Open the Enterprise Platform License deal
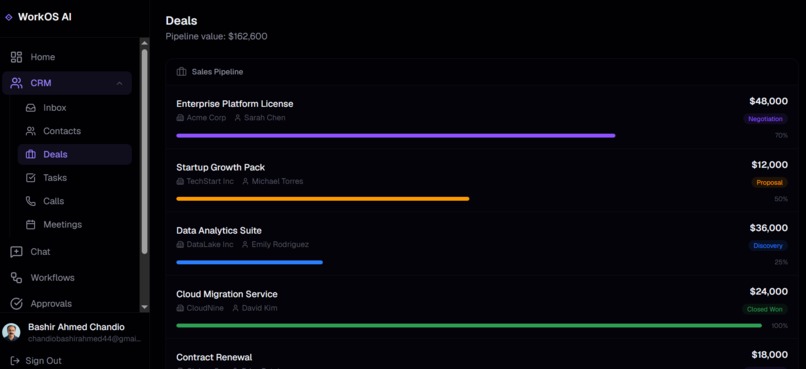The image size is (806, 369). pyautogui.click(x=235, y=104)
